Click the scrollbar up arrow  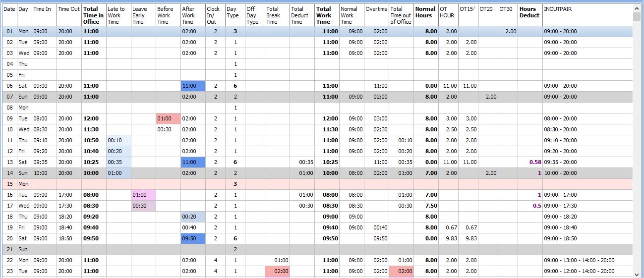pyautogui.click(x=638, y=7)
